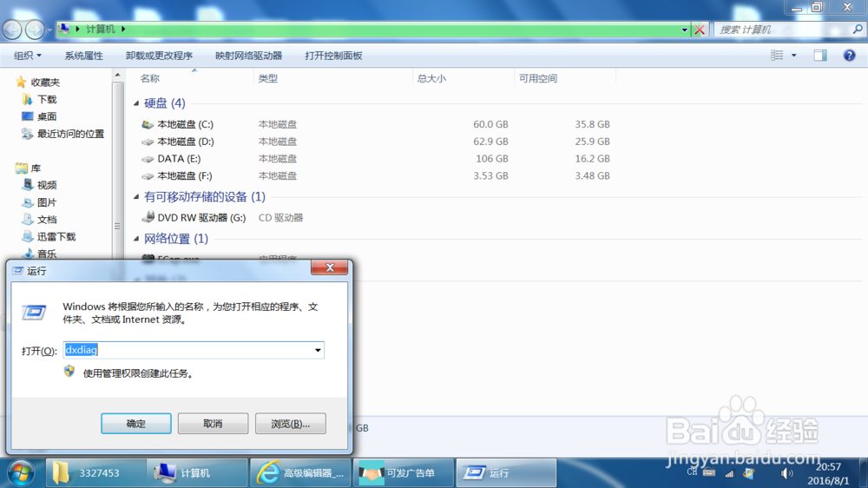Select the Videos library icon
868x488 pixels.
[x=27, y=184]
